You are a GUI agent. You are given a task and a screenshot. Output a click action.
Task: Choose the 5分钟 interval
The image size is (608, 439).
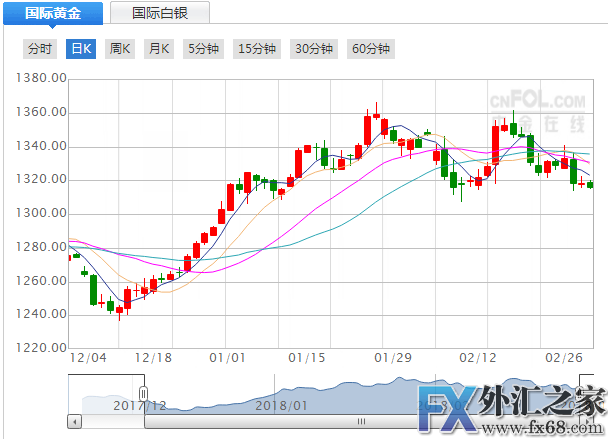(201, 49)
